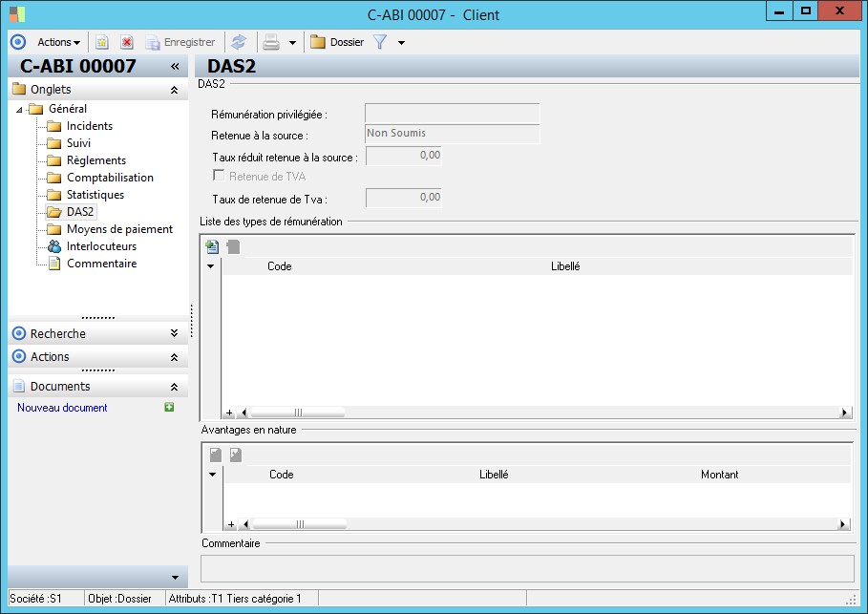This screenshot has width=868, height=614.
Task: Click the Dossier toolbar button
Action: 337,42
